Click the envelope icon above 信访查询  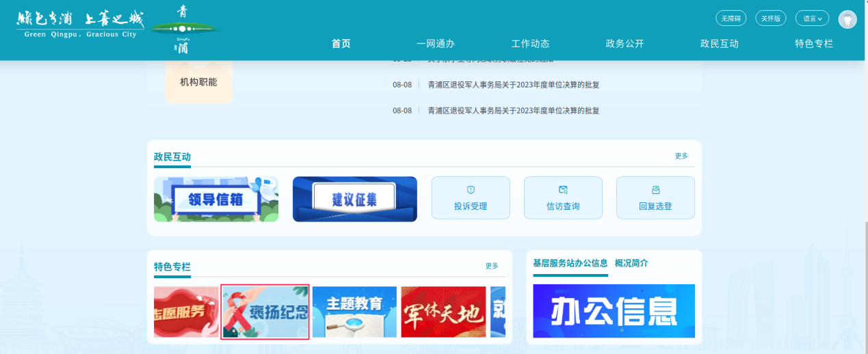[563, 190]
